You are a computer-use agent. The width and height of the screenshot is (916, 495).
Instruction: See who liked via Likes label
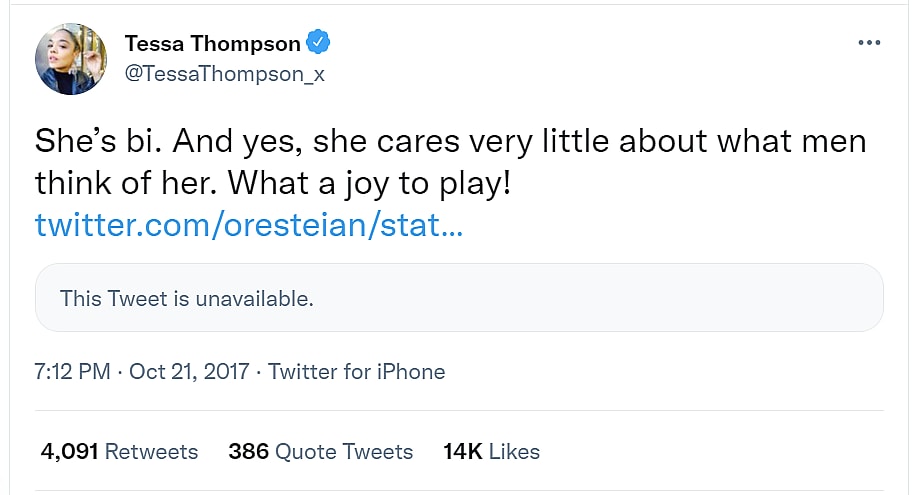tap(515, 452)
